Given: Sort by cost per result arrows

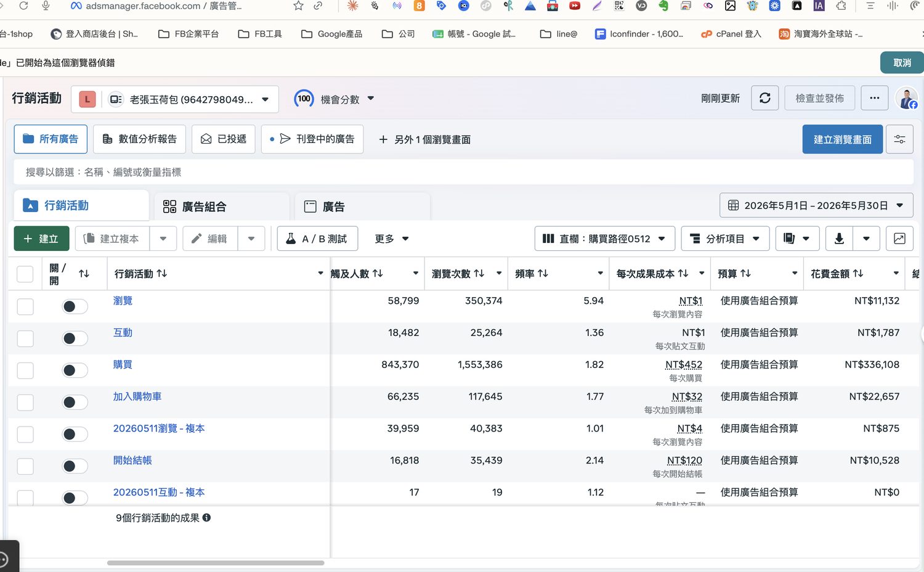Looking at the screenshot, I should [683, 273].
